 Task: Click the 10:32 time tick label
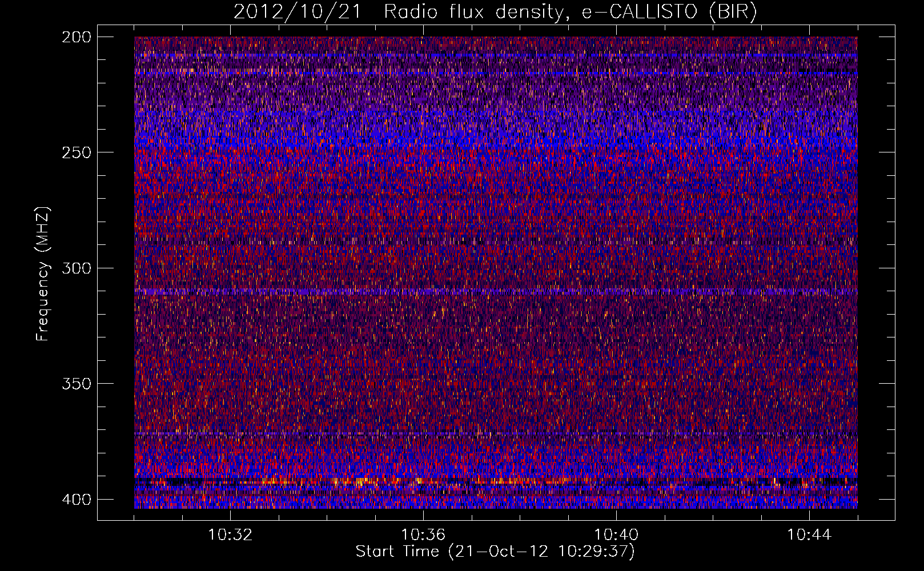230,535
